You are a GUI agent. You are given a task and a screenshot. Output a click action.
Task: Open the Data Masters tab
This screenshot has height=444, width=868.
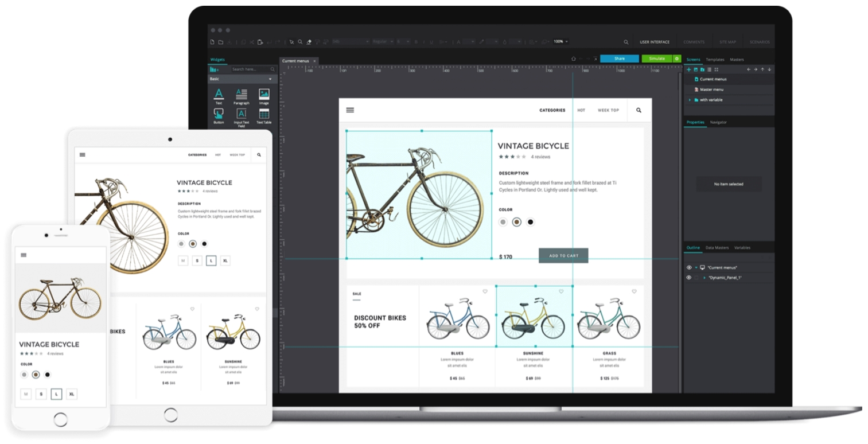click(717, 248)
